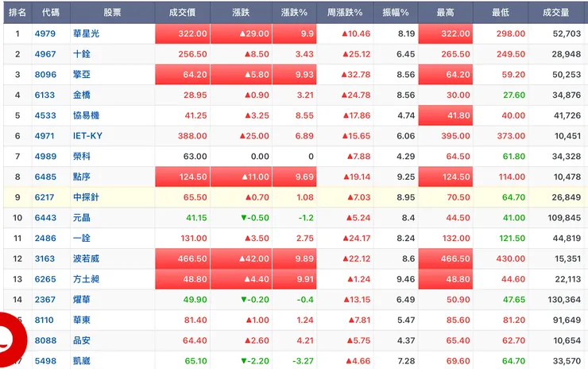Open the 品安 stock link
This screenshot has width=588, height=369.
click(82, 340)
